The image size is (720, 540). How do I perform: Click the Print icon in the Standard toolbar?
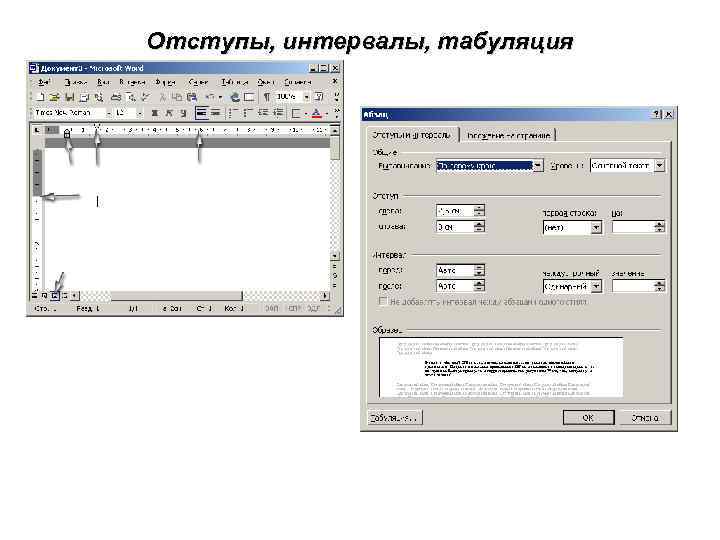116,97
